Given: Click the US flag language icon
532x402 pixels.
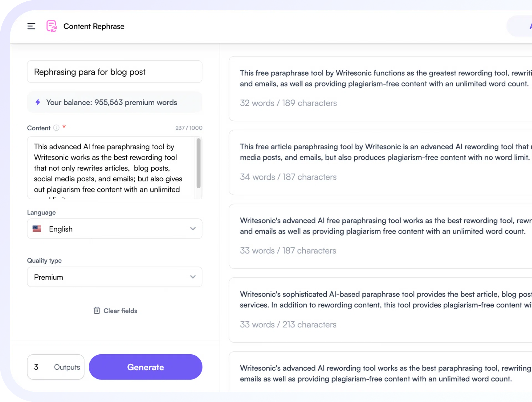Looking at the screenshot, I should click(38, 228).
